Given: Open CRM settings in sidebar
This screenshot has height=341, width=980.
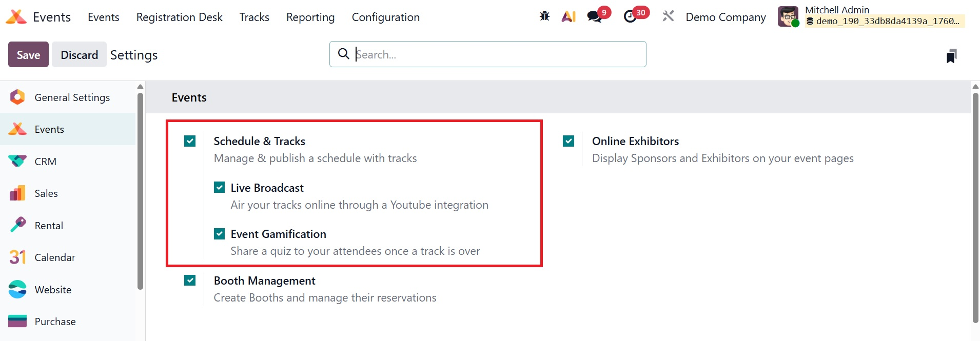Looking at the screenshot, I should pyautogui.click(x=45, y=162).
